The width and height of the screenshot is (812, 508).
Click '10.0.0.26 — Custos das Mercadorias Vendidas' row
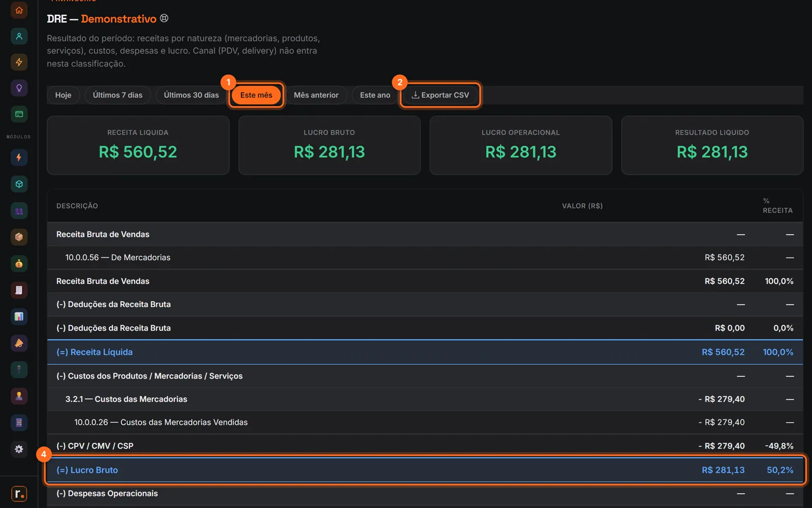[x=425, y=422]
